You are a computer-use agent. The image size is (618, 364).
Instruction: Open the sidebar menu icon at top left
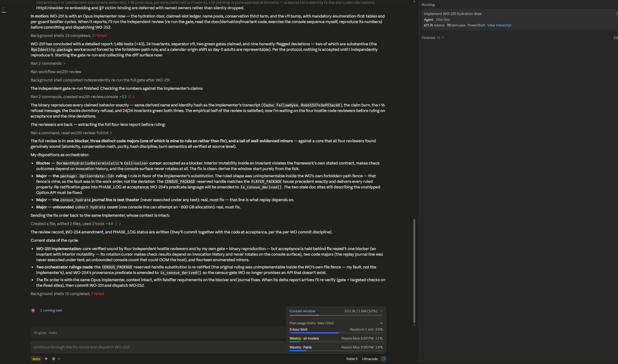click(4, 10)
